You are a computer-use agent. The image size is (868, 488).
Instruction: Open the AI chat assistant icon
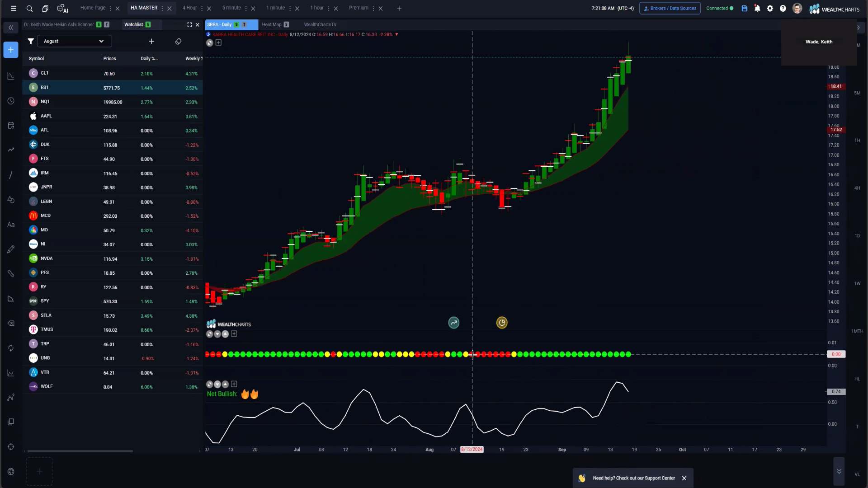[62, 8]
